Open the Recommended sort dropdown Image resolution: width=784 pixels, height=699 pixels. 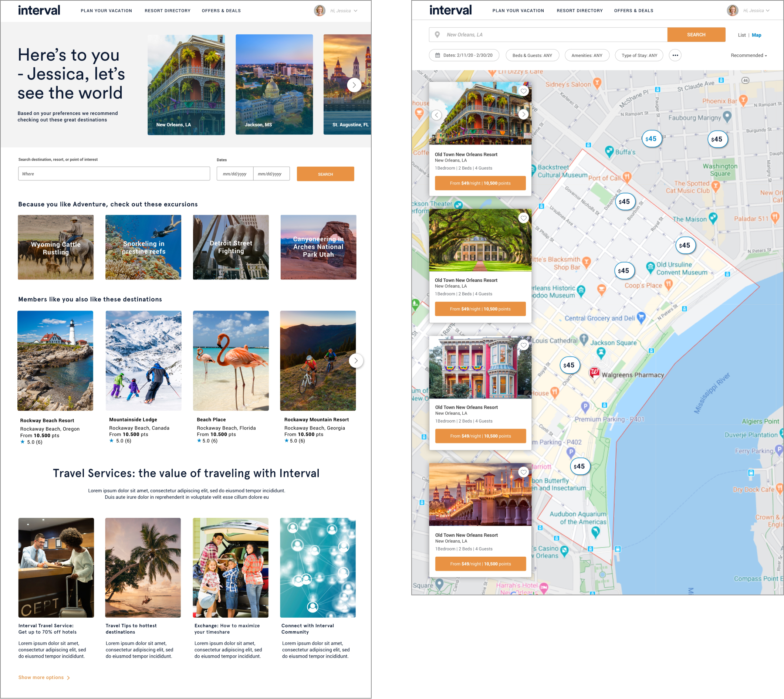click(x=748, y=55)
